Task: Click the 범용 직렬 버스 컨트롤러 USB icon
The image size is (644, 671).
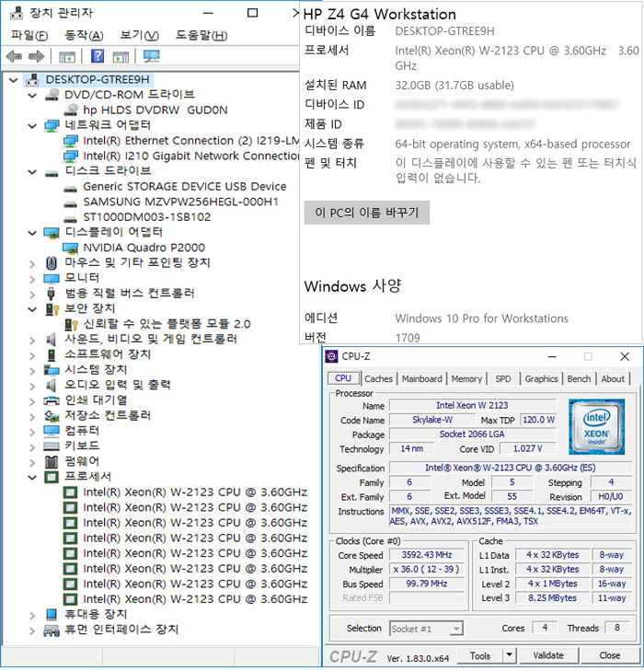Action: [51, 294]
